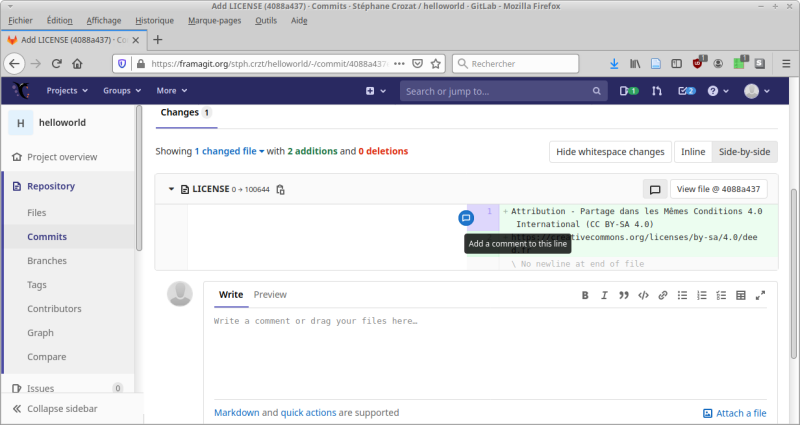Open the quick actions link

pyautogui.click(x=308, y=413)
